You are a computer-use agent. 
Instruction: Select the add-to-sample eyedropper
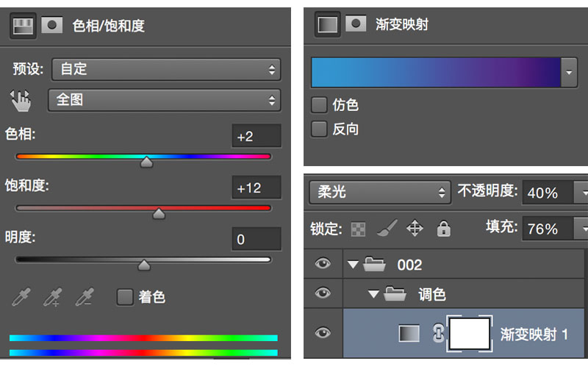[x=53, y=297]
